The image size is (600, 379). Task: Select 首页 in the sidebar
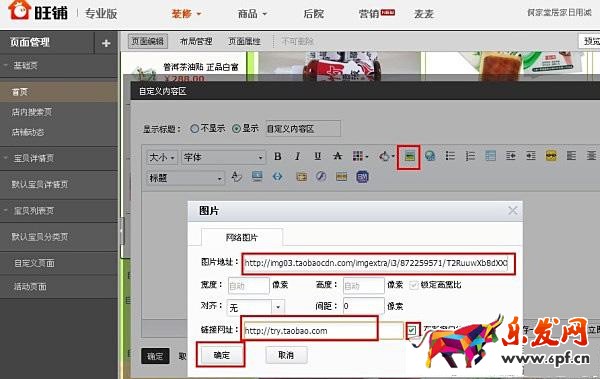[59, 92]
